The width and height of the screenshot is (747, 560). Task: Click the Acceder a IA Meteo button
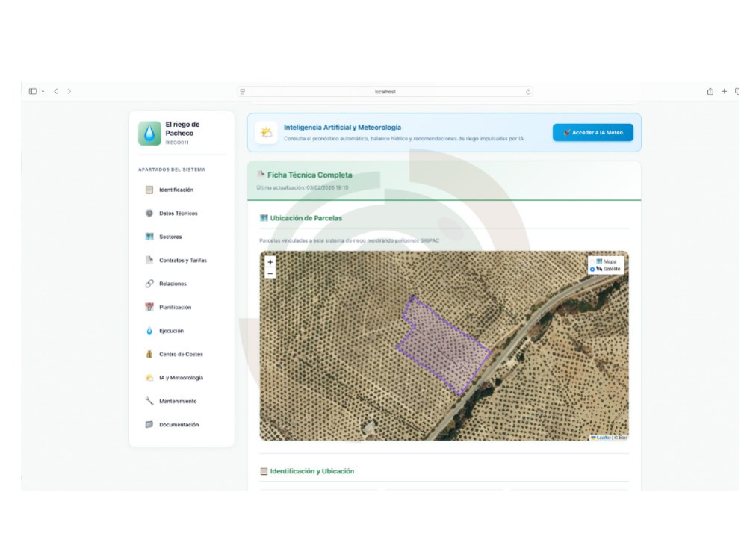(x=592, y=132)
